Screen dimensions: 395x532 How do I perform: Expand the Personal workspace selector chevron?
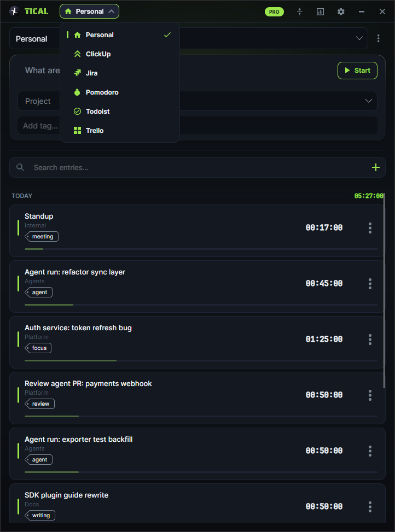(359, 38)
